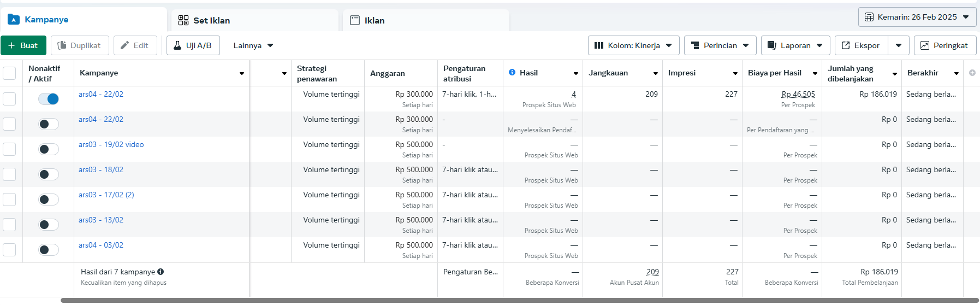Click the Hasil column info icon
Image resolution: width=980 pixels, height=305 pixels.
click(x=512, y=72)
